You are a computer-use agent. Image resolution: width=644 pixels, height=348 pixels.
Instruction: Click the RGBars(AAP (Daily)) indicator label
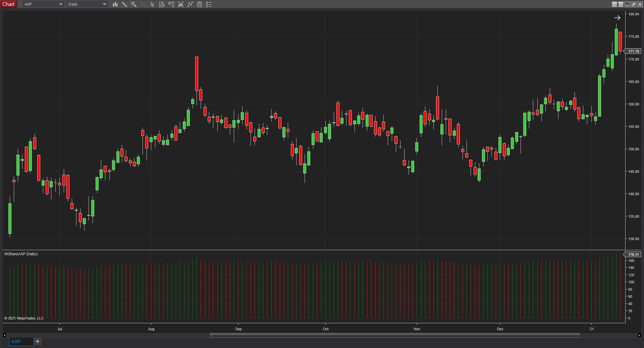(21, 254)
